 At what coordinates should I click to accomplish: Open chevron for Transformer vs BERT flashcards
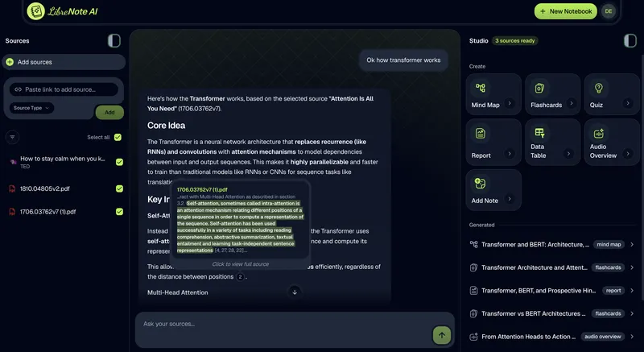coord(632,313)
